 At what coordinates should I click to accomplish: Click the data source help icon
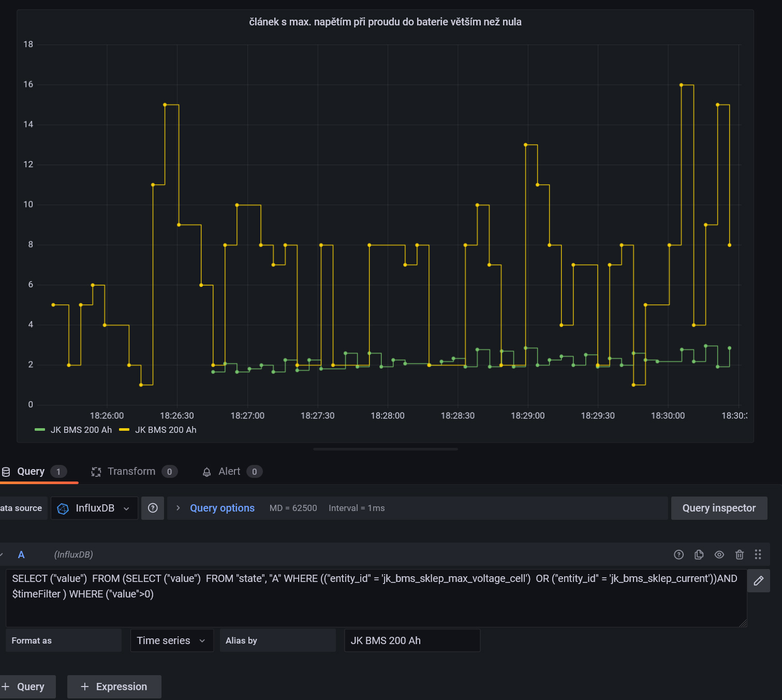click(153, 508)
